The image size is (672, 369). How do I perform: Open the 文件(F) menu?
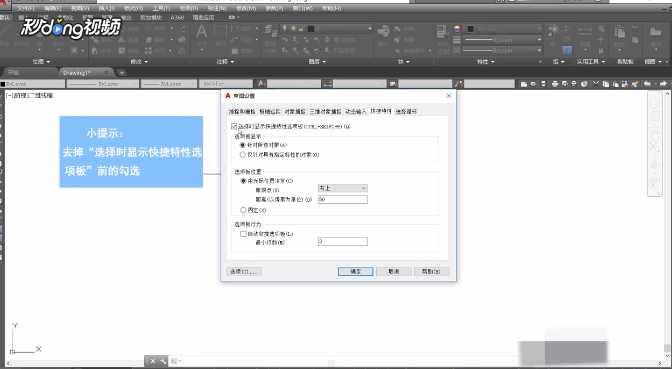[x=25, y=8]
